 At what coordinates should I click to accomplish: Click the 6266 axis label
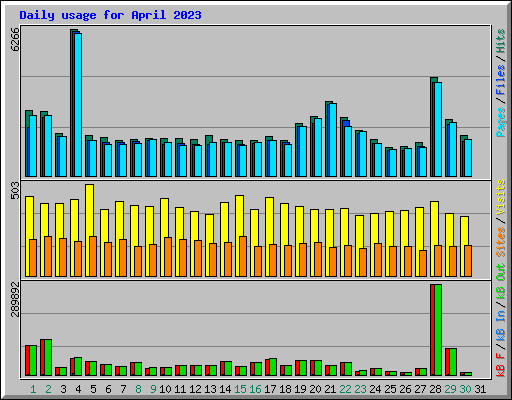[x=15, y=40]
